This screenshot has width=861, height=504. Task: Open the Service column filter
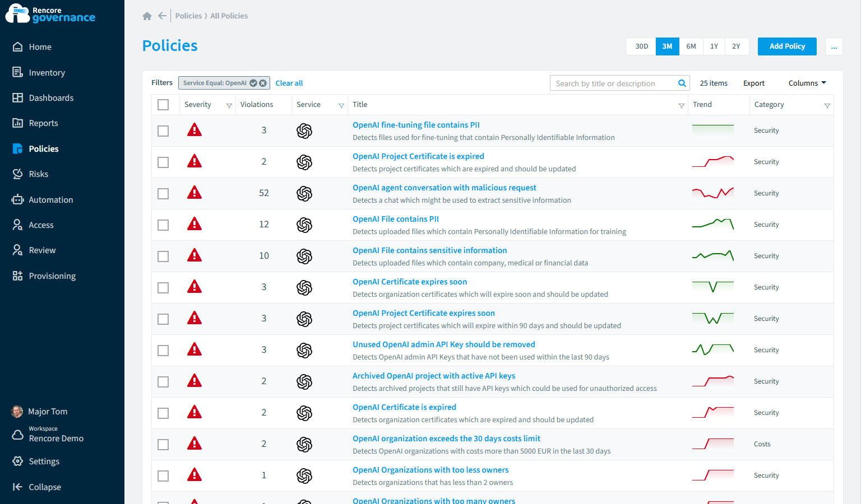(x=341, y=105)
